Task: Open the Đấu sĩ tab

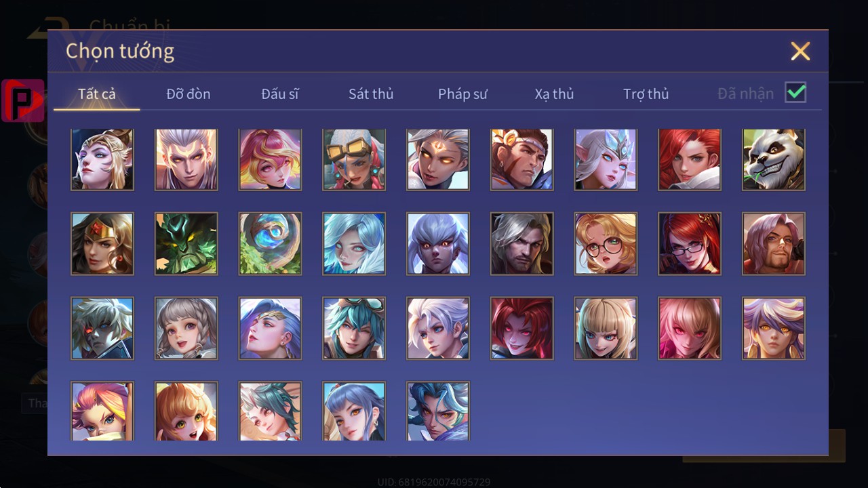Action: click(x=280, y=94)
